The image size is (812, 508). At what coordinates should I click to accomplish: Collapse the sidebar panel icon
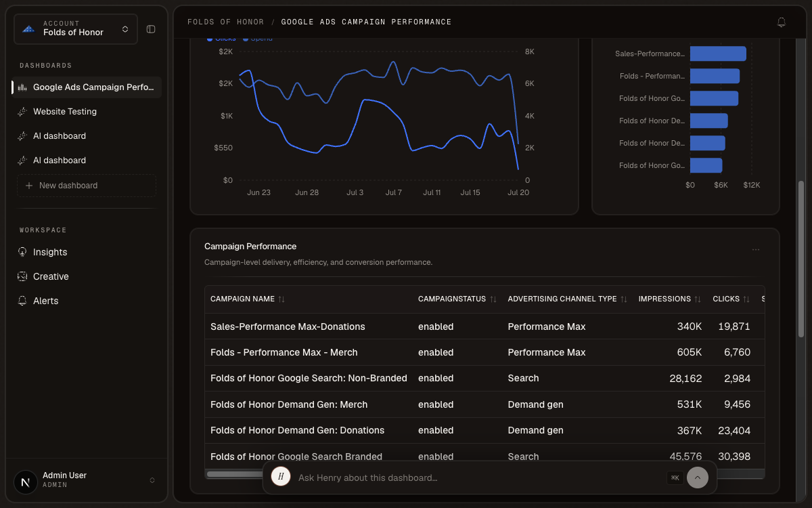click(x=151, y=29)
